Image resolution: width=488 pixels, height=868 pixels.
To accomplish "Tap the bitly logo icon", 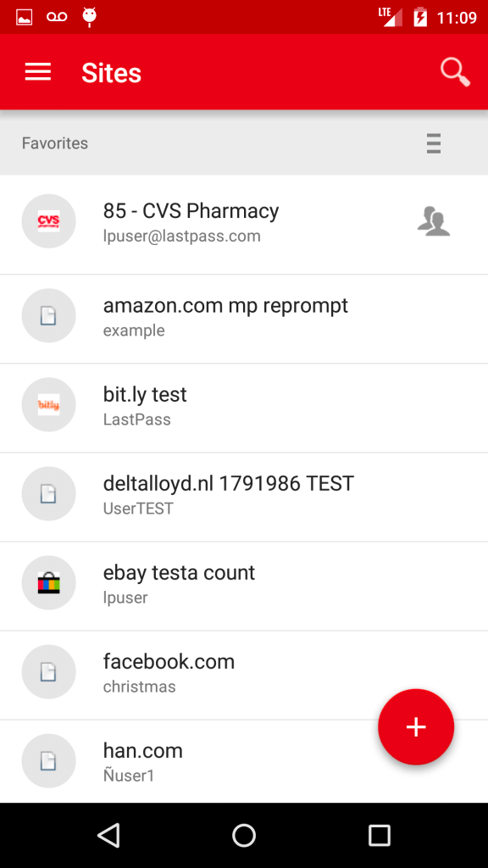I will coord(48,405).
